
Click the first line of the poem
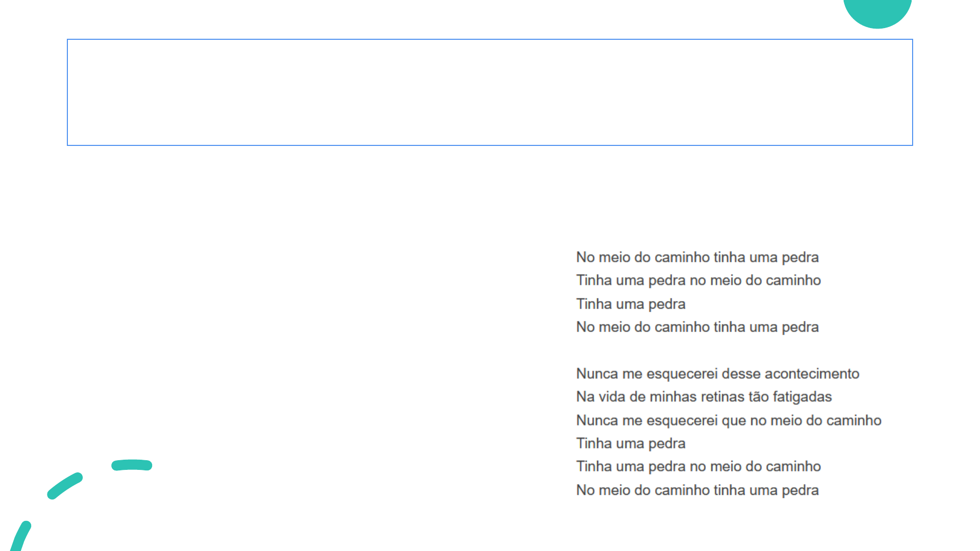[697, 257]
